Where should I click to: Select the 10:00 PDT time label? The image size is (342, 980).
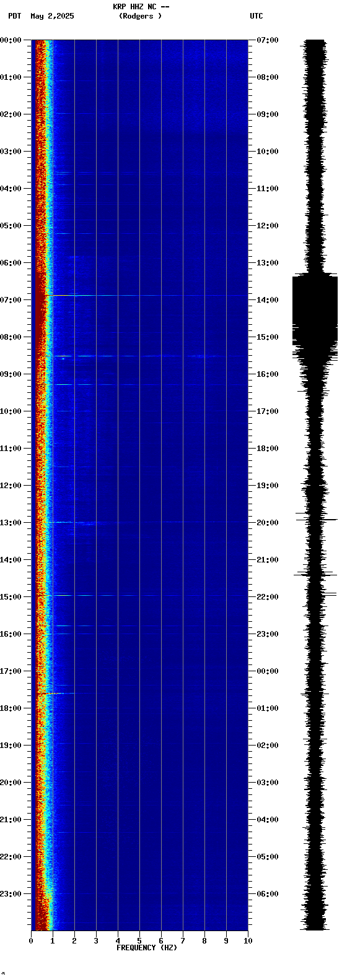(x=11, y=411)
